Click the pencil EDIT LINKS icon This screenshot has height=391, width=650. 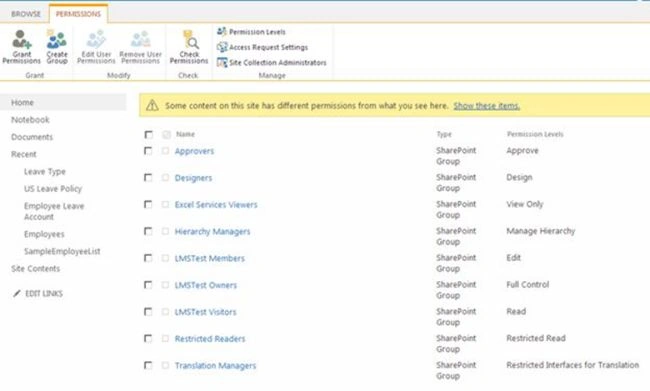pyautogui.click(x=17, y=294)
